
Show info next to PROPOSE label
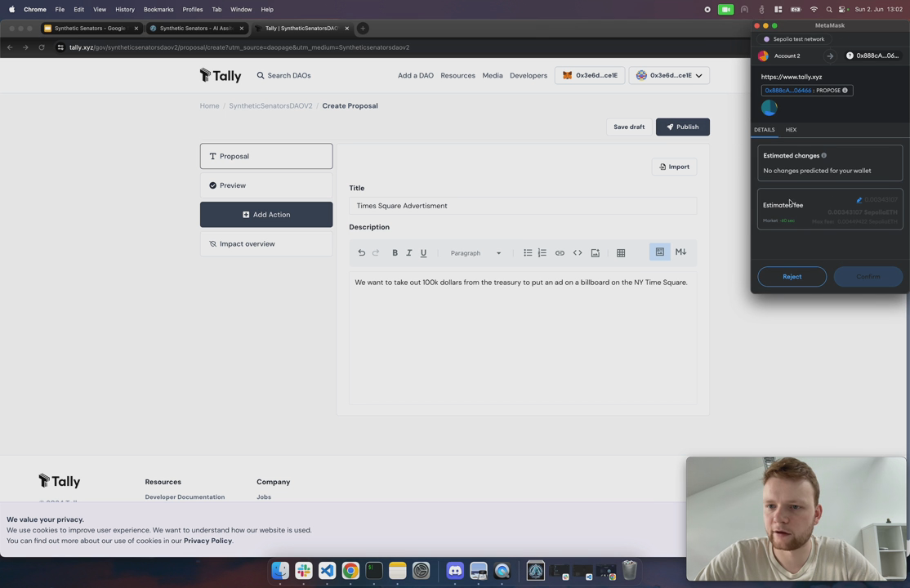tap(845, 91)
